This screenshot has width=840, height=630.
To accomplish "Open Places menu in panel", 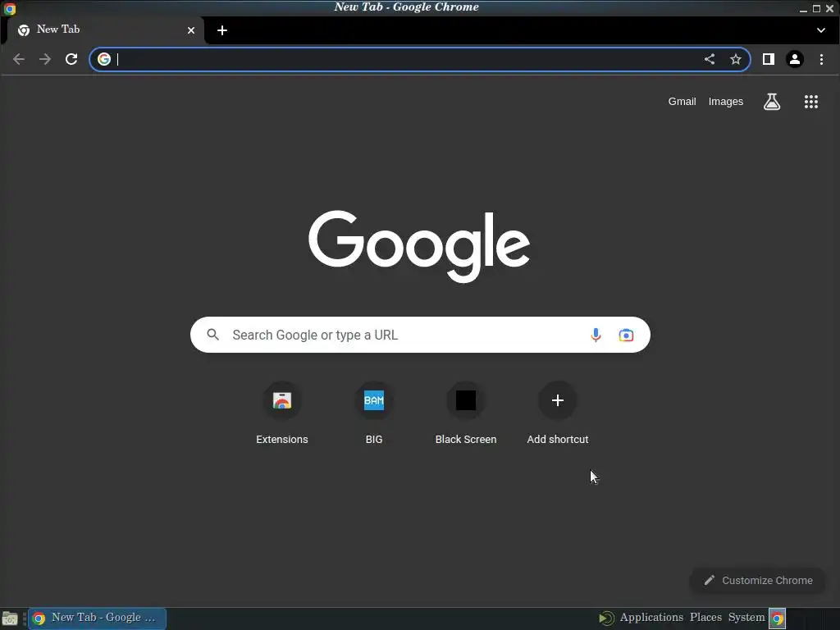I will tap(705, 617).
